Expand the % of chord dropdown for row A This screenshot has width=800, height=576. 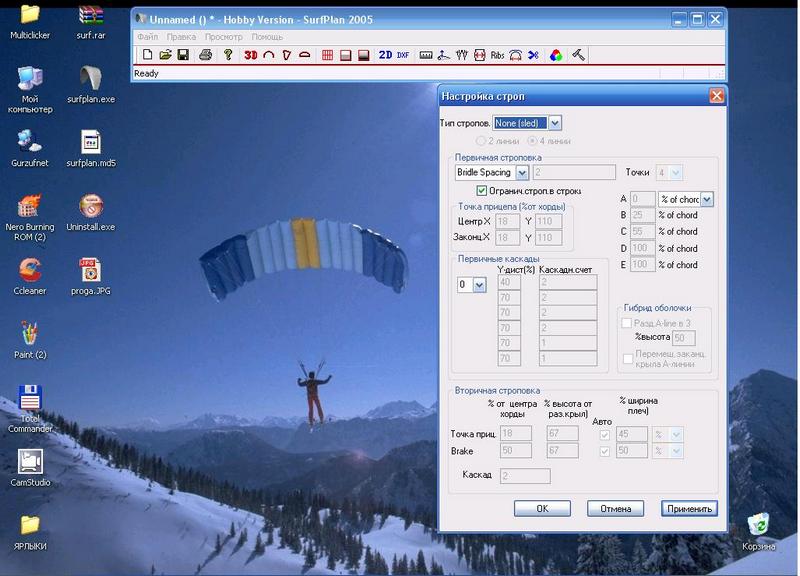(x=707, y=199)
